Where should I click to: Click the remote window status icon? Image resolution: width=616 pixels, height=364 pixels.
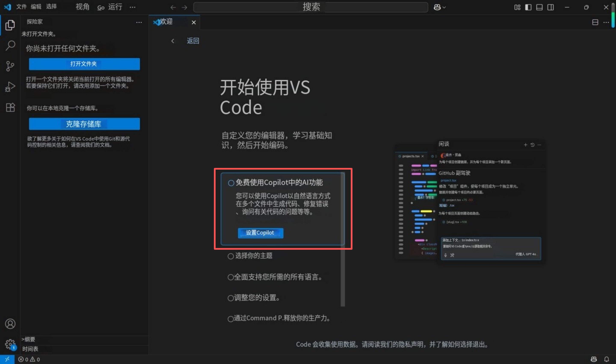coord(7,359)
